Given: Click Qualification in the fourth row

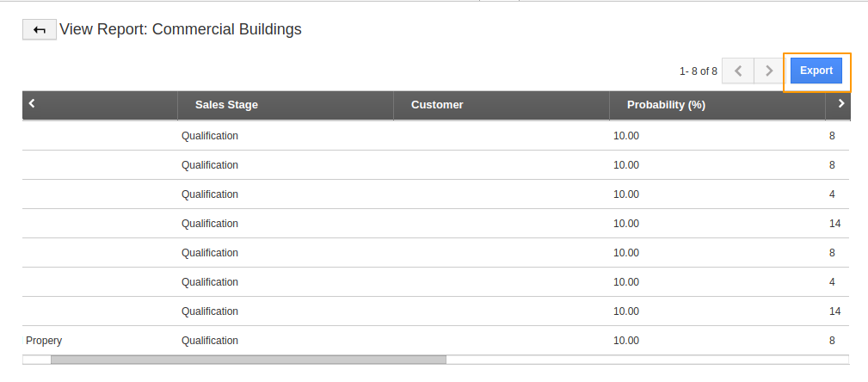Looking at the screenshot, I should click(210, 224).
